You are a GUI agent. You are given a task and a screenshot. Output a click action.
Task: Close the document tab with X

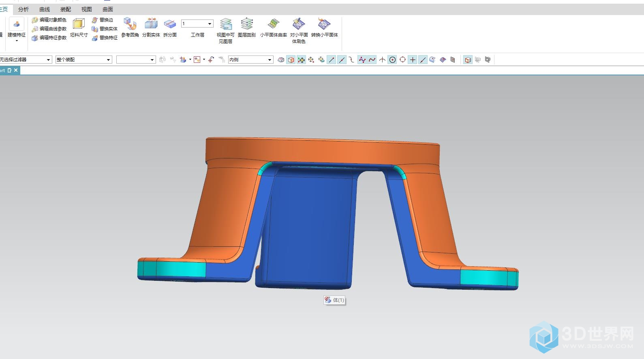click(16, 70)
